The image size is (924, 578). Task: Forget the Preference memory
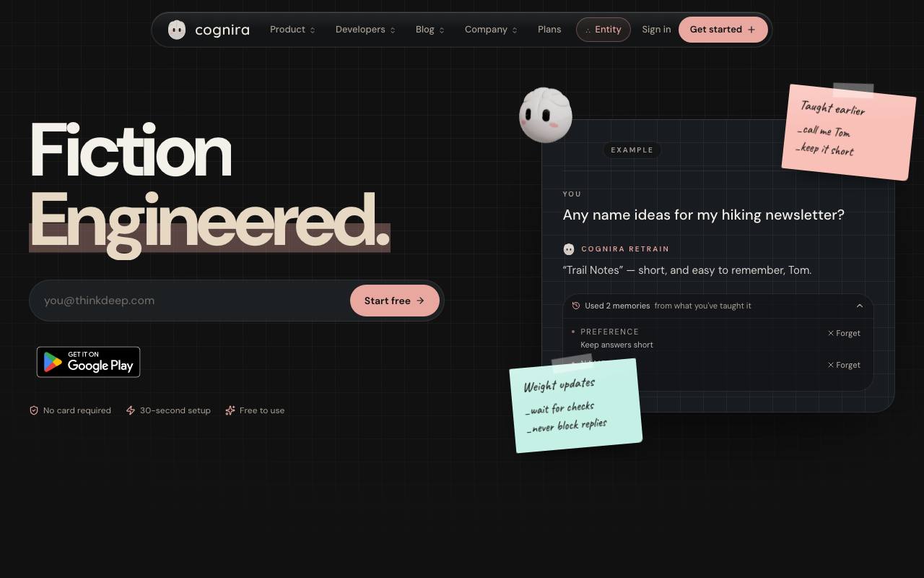[844, 333]
